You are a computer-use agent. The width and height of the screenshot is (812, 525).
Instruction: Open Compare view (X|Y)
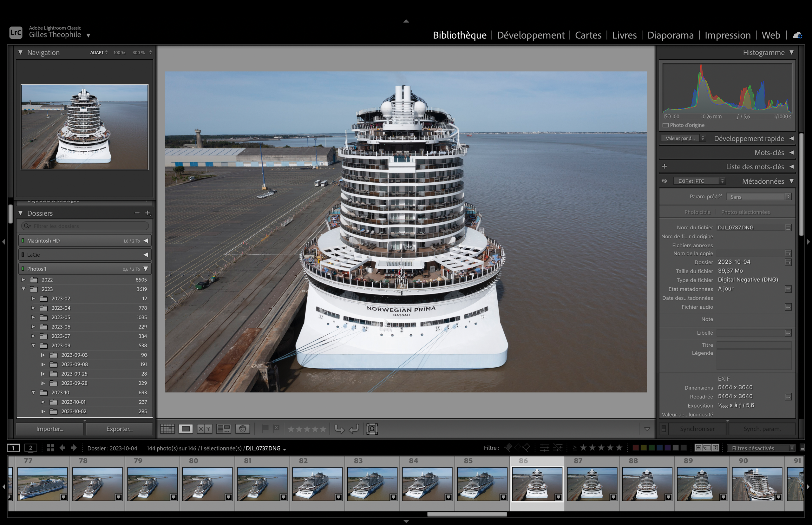click(205, 429)
